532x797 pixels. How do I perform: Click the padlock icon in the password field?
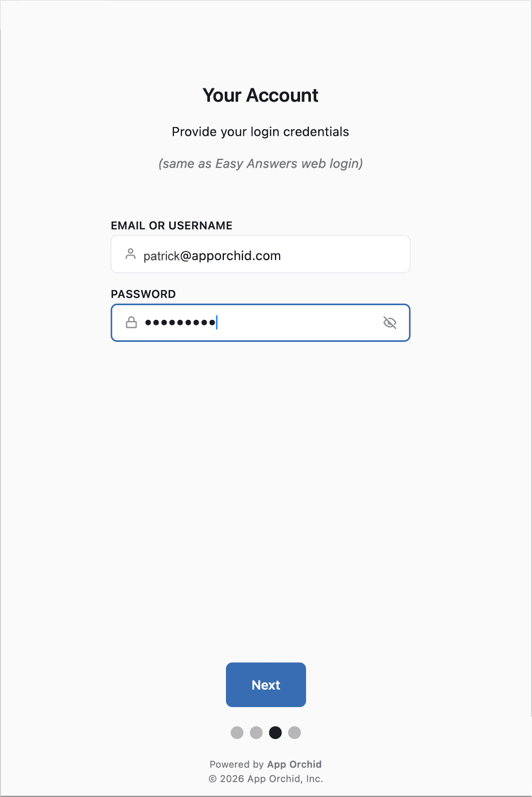pyautogui.click(x=132, y=323)
